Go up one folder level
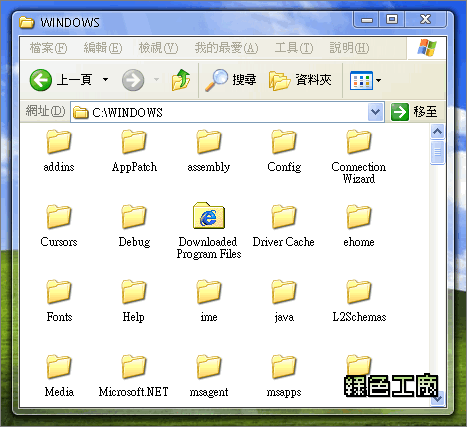 click(181, 80)
